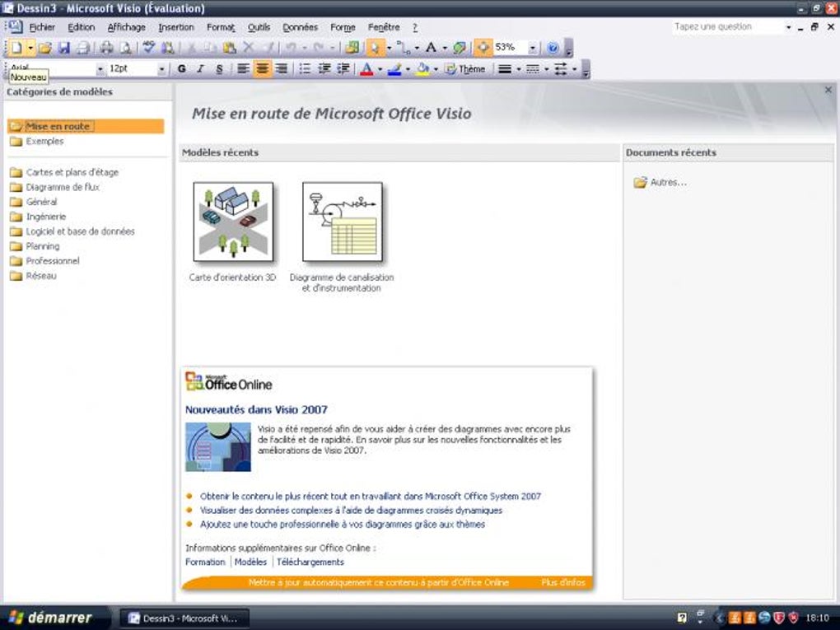This screenshot has height=630, width=840.
Task: Open the Insertion menu
Action: [x=175, y=27]
